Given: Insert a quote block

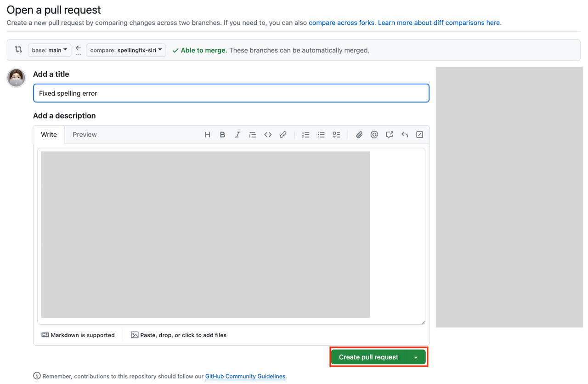Looking at the screenshot, I should (x=253, y=135).
